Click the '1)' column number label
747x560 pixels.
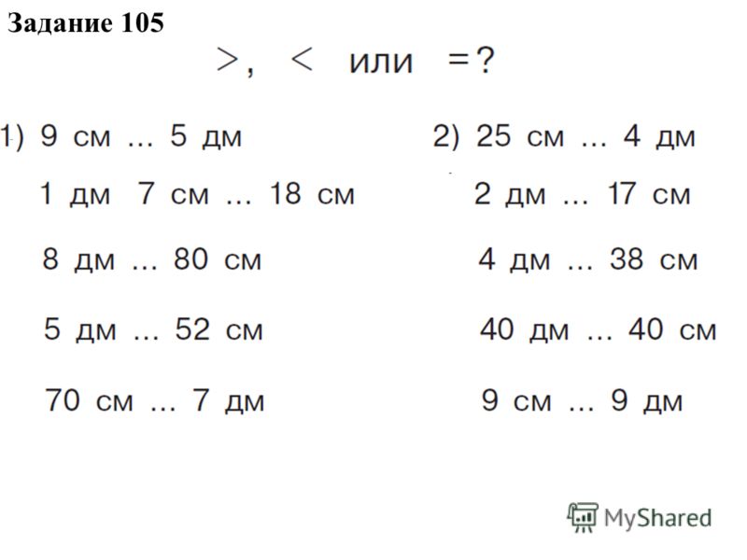[x=12, y=136]
